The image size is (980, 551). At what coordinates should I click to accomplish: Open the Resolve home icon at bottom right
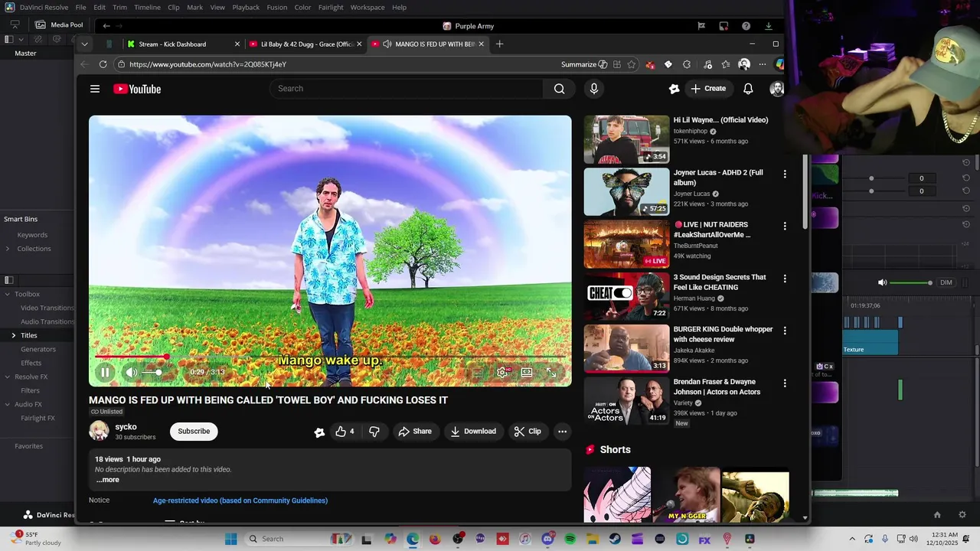(x=937, y=514)
